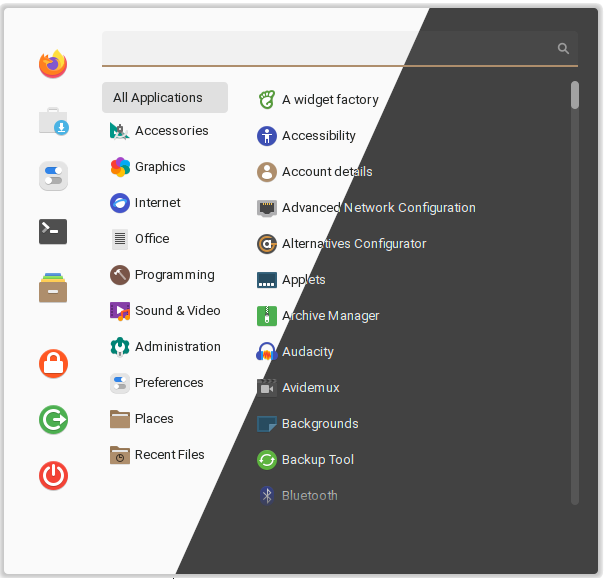This screenshot has height=581, width=606.
Task: Click the Audacity headphones icon
Action: (x=267, y=352)
